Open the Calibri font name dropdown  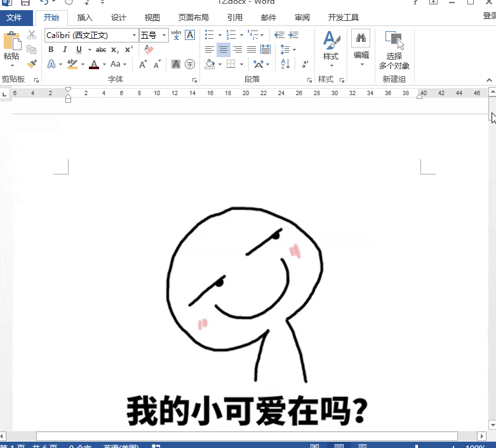point(134,35)
